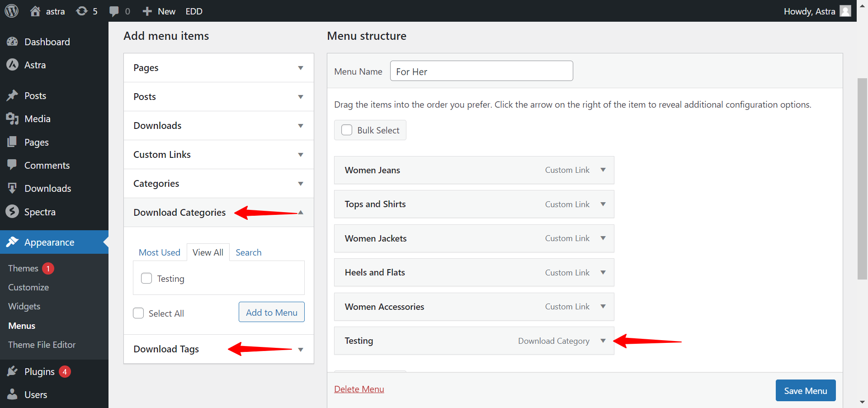
Task: Check the Testing category checkbox
Action: coord(146,278)
